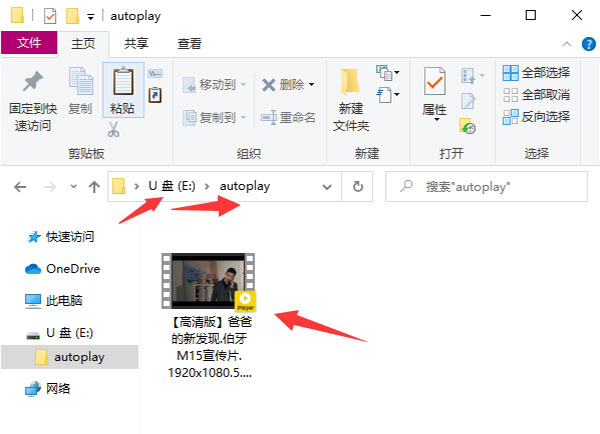Select OneDrive in the navigation pane
This screenshot has height=434, width=600.
tap(62, 269)
